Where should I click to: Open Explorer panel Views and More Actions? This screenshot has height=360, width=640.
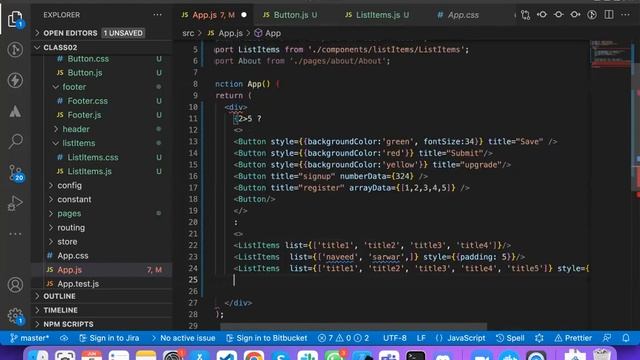[158, 15]
